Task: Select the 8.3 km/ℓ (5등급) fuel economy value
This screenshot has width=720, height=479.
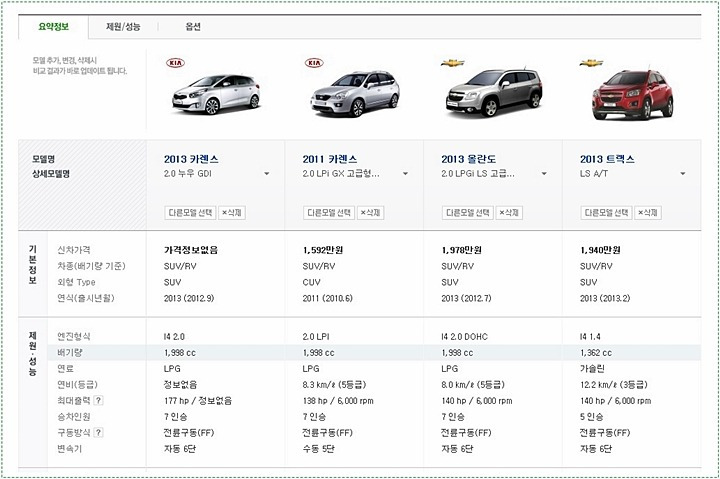Action: 334,384
